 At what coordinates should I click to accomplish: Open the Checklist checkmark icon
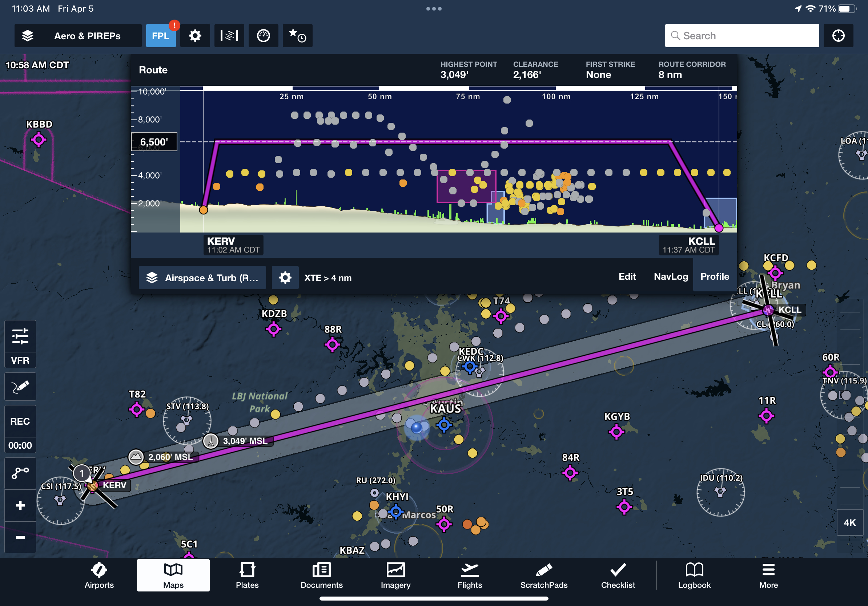point(618,569)
